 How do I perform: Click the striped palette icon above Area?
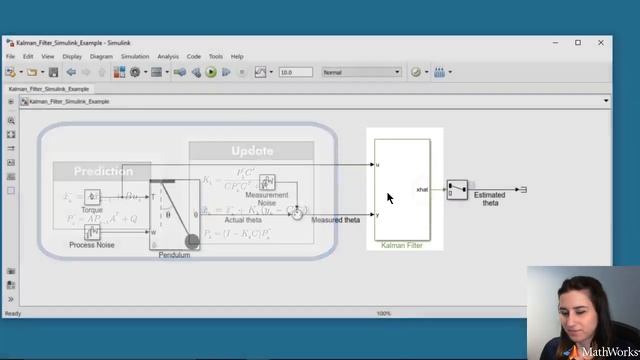11,176
